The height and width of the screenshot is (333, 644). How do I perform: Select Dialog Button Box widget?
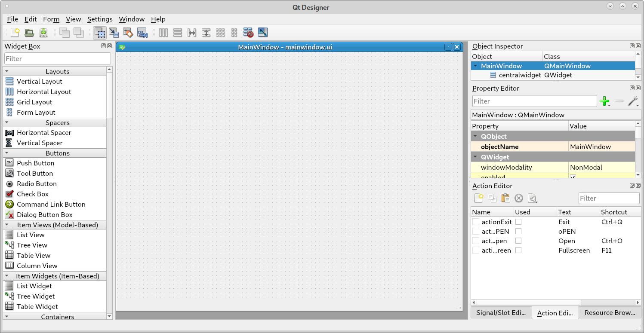click(x=55, y=214)
